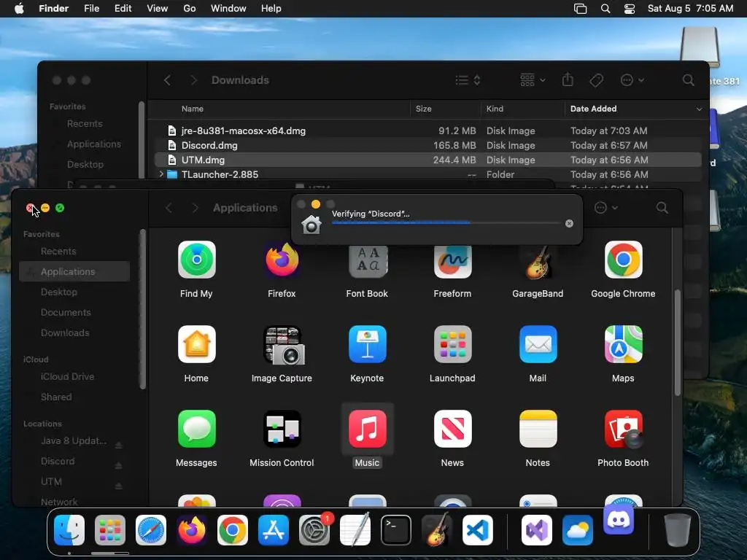Open the File menu
This screenshot has width=747, height=560.
click(91, 9)
